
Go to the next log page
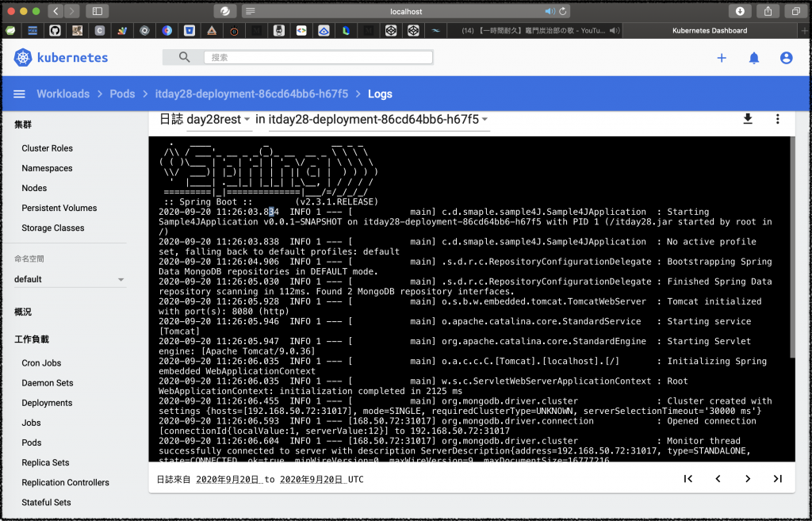click(x=747, y=478)
